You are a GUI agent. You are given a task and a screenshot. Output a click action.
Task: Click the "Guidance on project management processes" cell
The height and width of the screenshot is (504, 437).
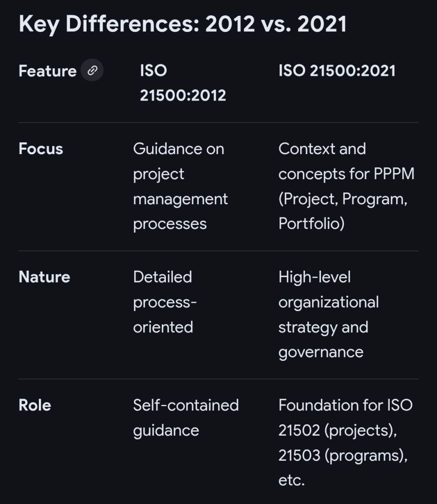180,186
